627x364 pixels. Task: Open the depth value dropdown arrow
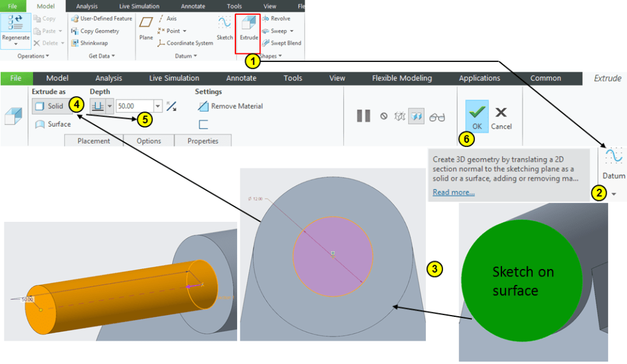158,106
